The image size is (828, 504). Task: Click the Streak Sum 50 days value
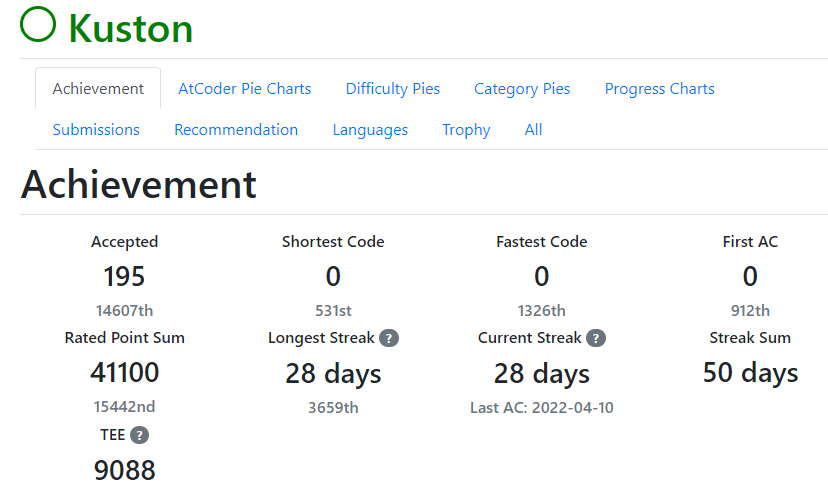[750, 373]
